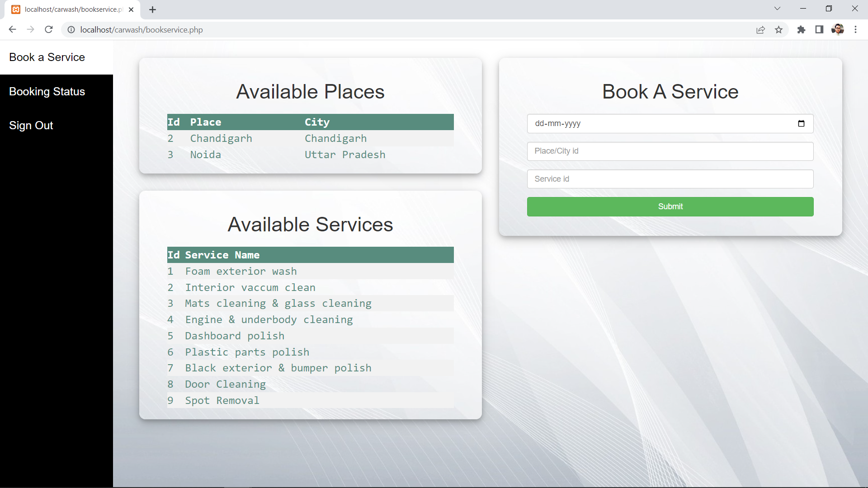Go to Booking Status in sidebar
Image resolution: width=868 pixels, height=488 pixels.
pyautogui.click(x=47, y=91)
